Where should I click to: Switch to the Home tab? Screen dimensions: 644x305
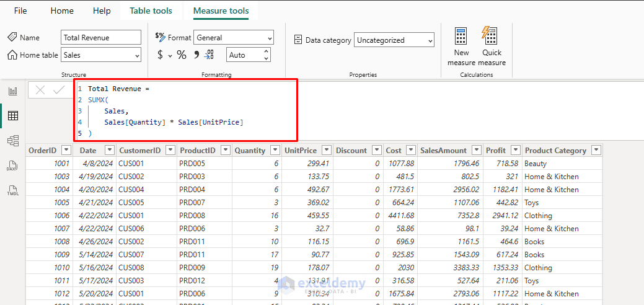[x=62, y=11]
